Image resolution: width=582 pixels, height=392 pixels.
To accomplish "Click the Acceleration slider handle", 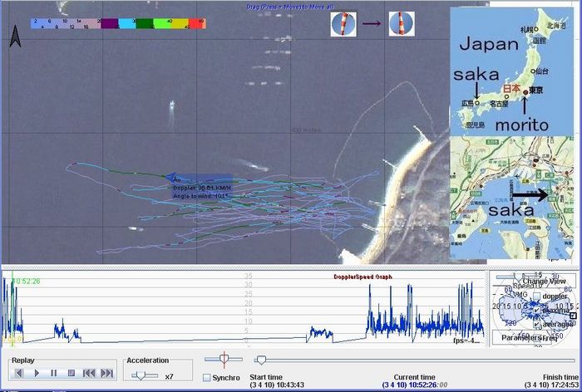I will (138, 375).
